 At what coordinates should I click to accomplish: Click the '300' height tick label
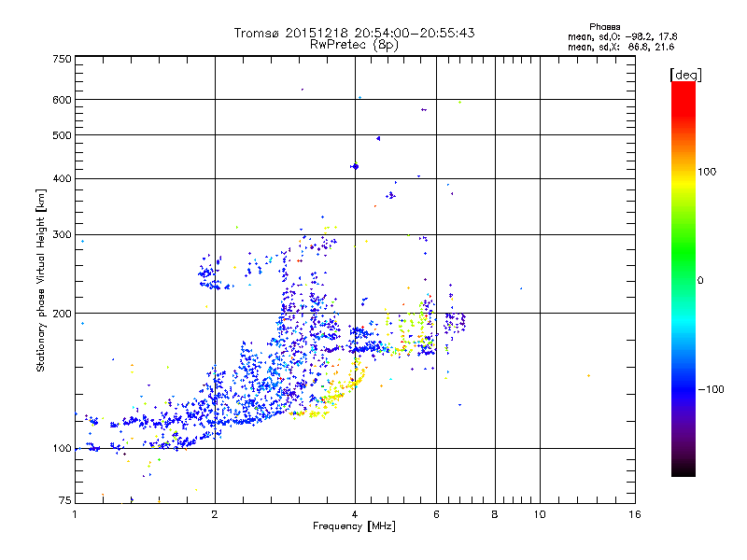pos(62,235)
